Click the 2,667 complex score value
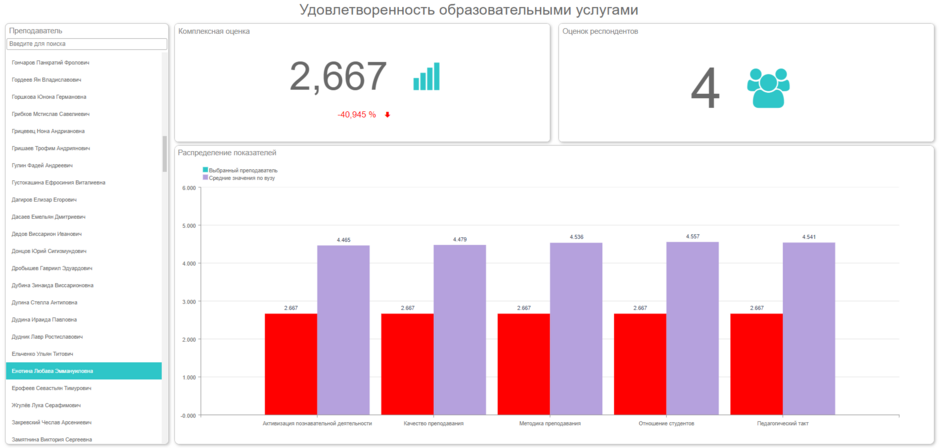This screenshot has width=940, height=448. [x=338, y=78]
